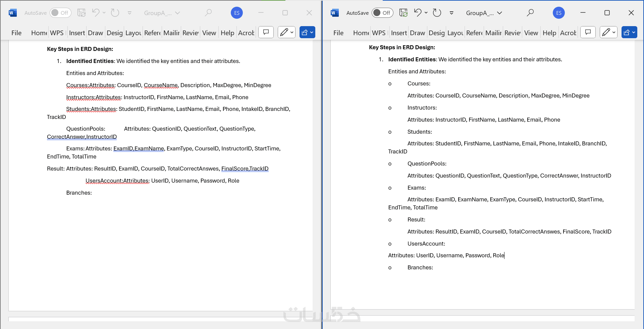644x329 pixels.
Task: Redo action in left window
Action: click(115, 13)
